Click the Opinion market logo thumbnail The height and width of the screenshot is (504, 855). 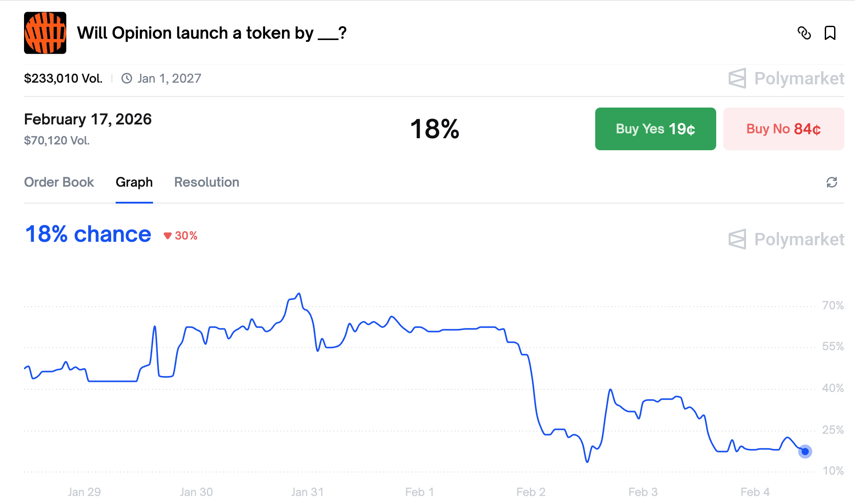tap(45, 33)
